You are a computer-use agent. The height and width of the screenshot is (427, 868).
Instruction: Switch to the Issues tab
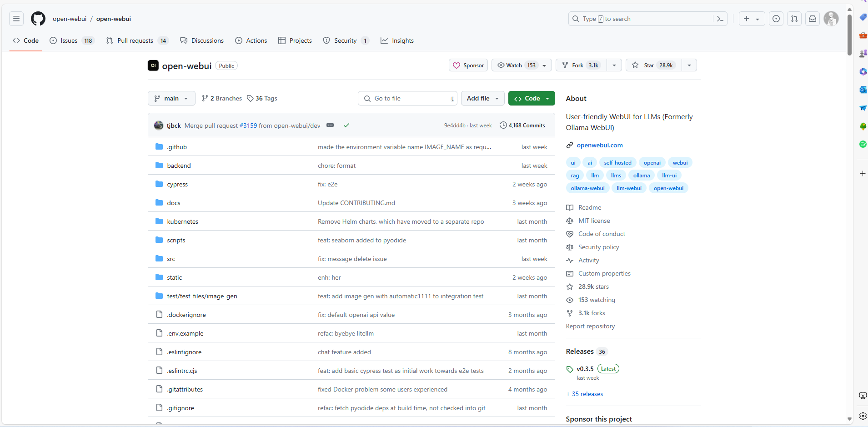click(72, 40)
